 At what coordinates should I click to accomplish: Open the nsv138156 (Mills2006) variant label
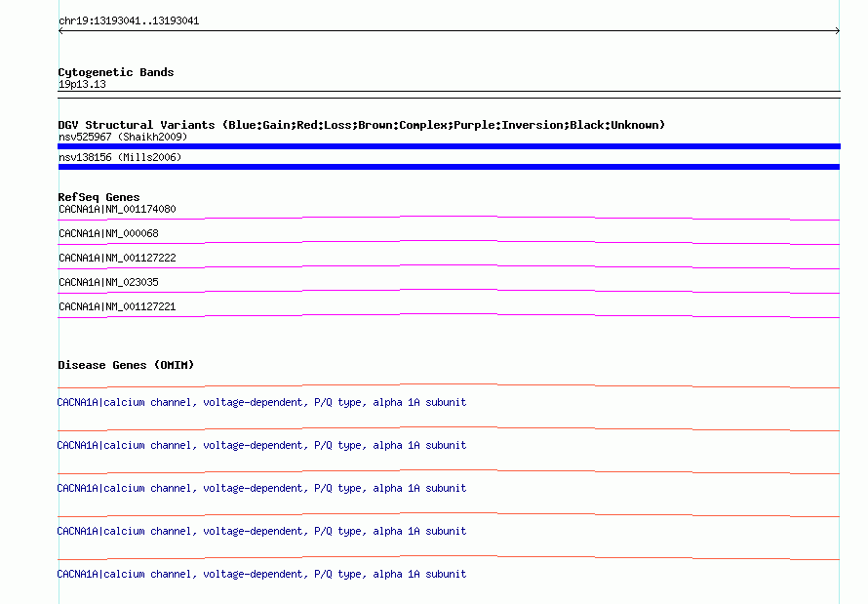[x=120, y=157]
